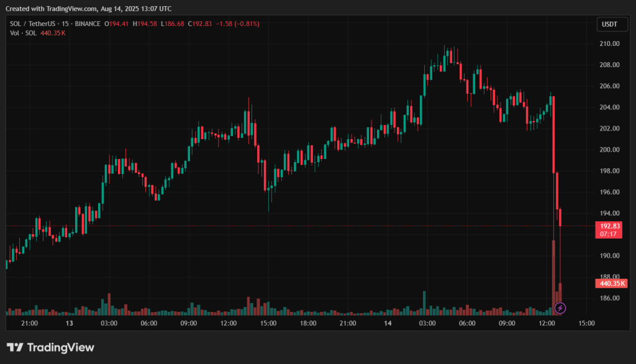Screen dimensions: 636x364
Task: Click the Vol · SOL indicator label
Action: pyautogui.click(x=23, y=33)
